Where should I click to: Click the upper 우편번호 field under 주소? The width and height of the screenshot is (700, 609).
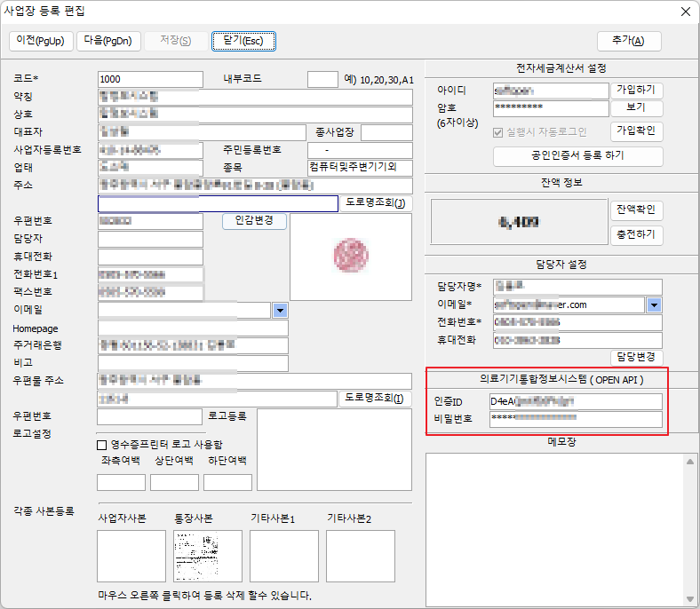(x=150, y=222)
